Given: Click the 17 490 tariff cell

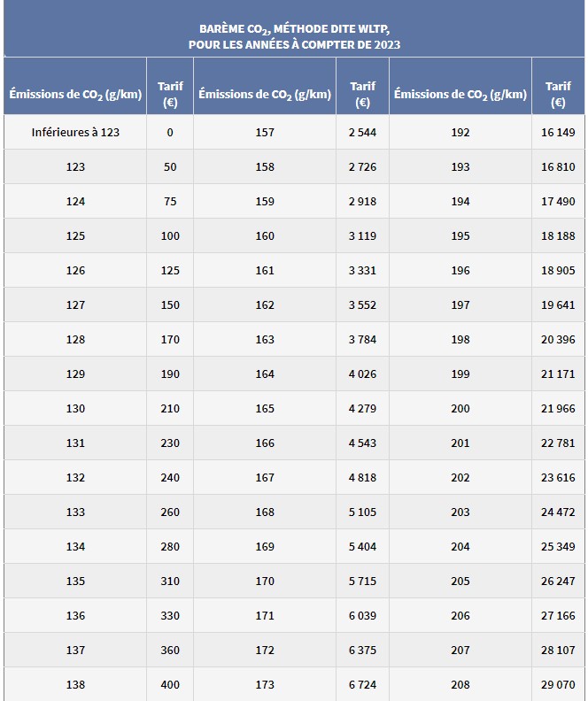Looking at the screenshot, I should (558, 201).
